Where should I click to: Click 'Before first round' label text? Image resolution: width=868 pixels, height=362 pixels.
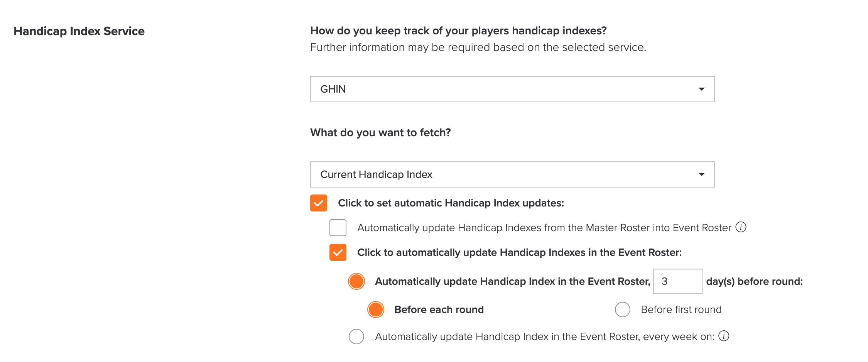(x=681, y=310)
